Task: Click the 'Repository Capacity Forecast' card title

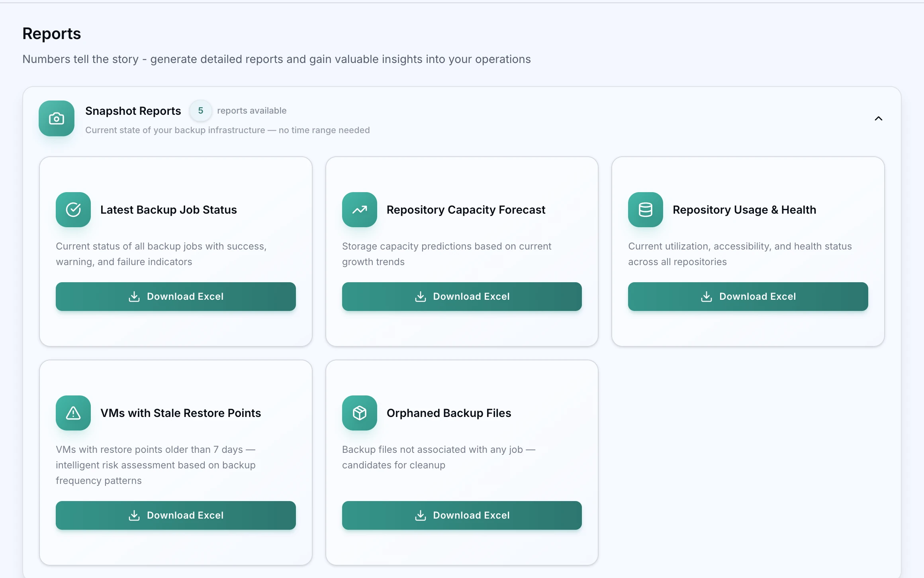Action: (466, 210)
